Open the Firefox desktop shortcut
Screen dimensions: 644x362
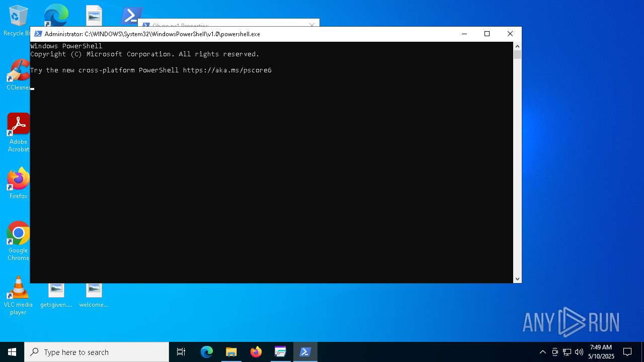click(x=18, y=184)
